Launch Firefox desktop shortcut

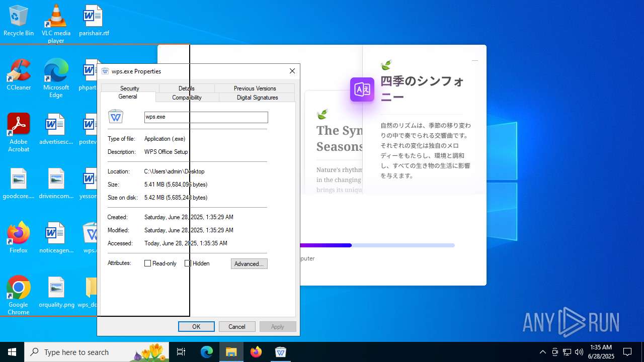point(19,237)
